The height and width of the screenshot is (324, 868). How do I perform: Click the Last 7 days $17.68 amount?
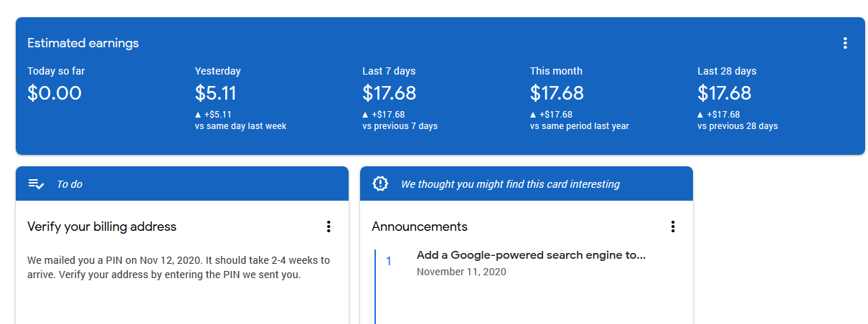(x=389, y=93)
